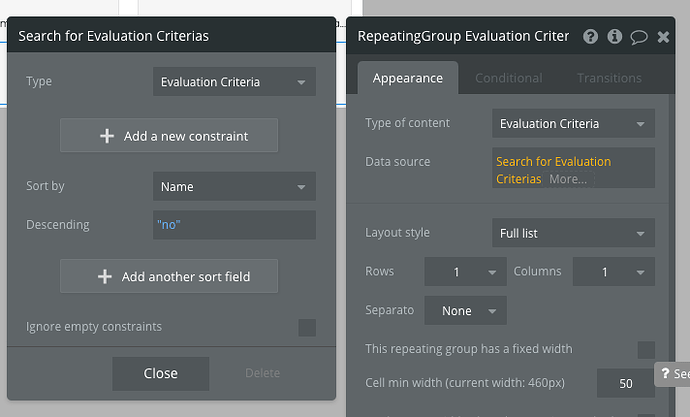Image resolution: width=690 pixels, height=417 pixels.
Task: Open the Columns count dropdown
Action: [x=613, y=272]
